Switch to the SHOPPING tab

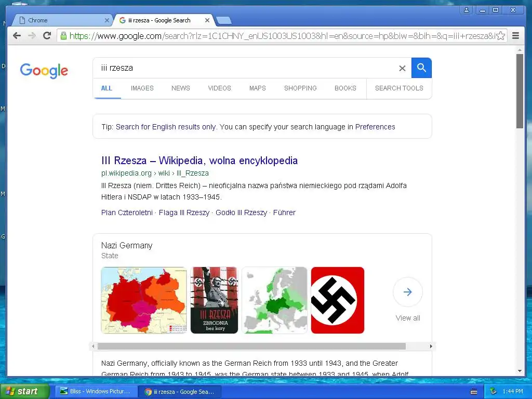(x=300, y=88)
